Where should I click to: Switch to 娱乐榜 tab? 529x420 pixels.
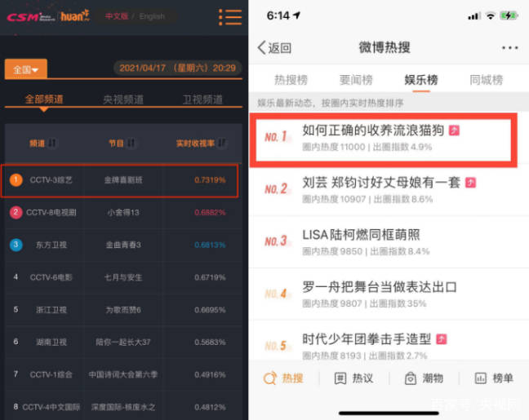click(x=421, y=80)
